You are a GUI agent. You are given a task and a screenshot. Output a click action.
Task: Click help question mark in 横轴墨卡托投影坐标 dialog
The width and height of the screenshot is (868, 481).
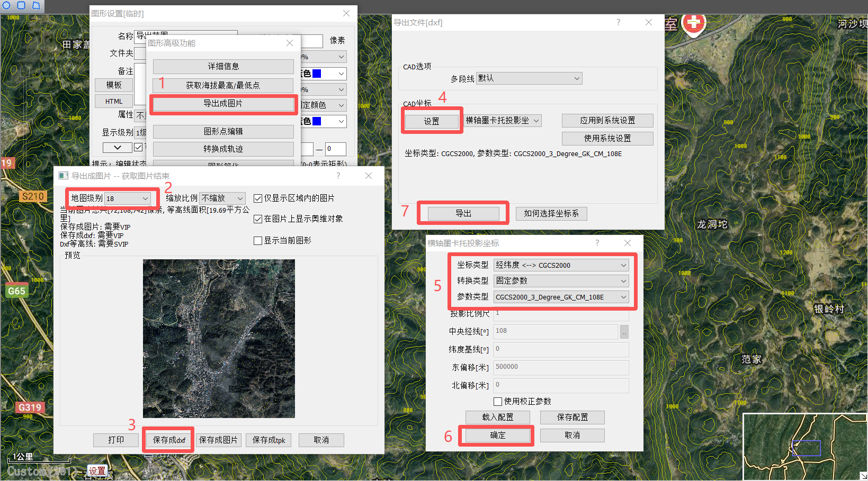click(x=597, y=243)
